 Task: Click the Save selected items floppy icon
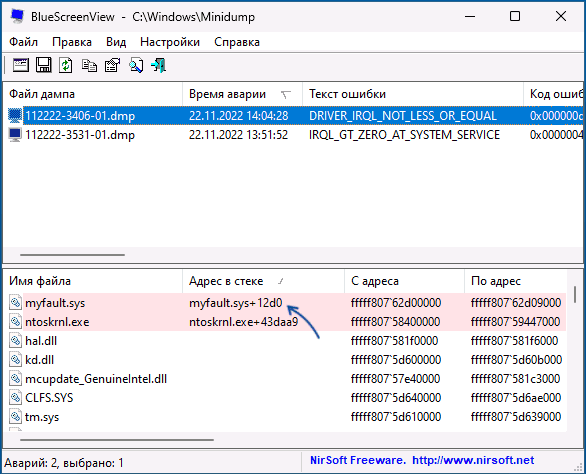click(x=44, y=65)
